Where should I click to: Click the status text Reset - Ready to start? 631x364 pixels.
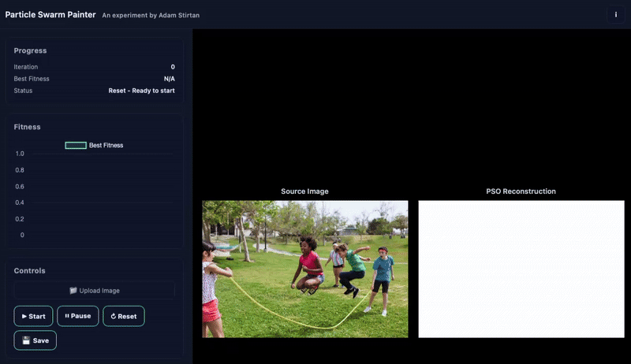pos(141,91)
